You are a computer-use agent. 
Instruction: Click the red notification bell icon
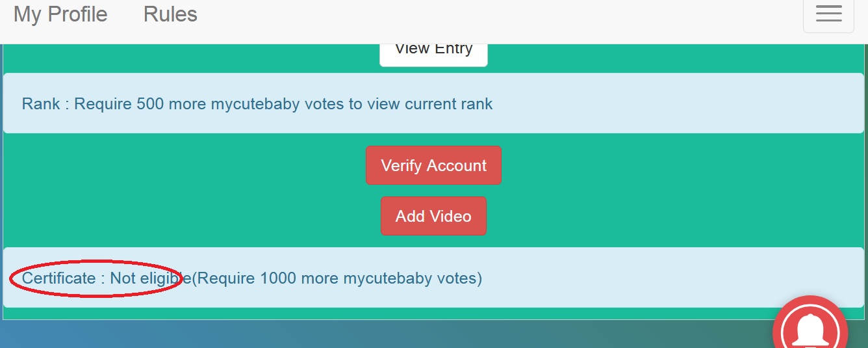coord(811,330)
